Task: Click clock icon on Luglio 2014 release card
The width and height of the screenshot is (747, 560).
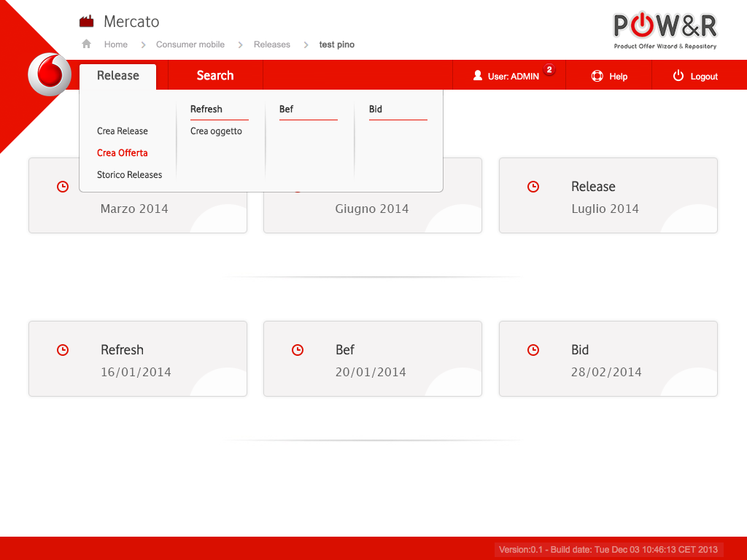Action: (x=533, y=187)
